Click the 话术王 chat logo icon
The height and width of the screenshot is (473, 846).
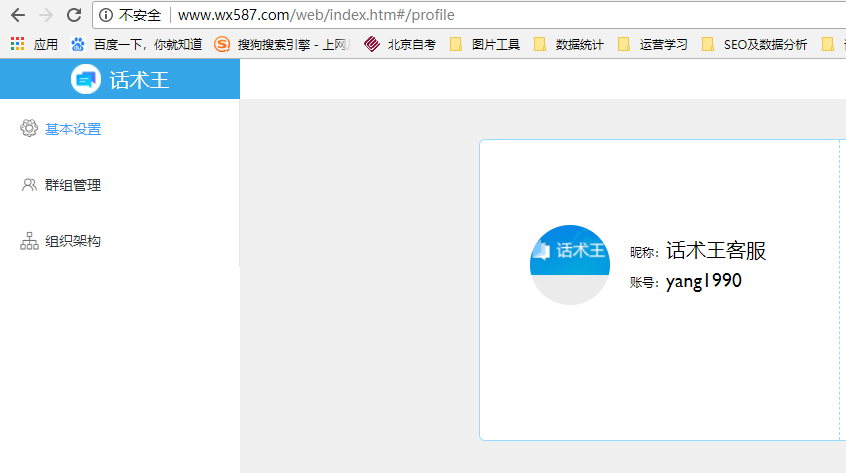[86, 79]
